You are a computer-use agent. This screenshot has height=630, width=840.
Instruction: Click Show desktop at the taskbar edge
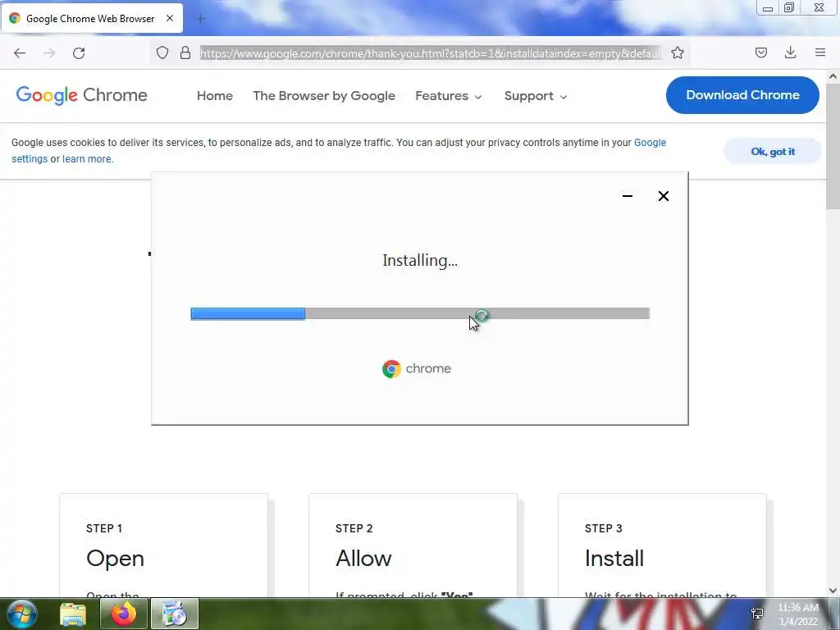tap(834, 614)
